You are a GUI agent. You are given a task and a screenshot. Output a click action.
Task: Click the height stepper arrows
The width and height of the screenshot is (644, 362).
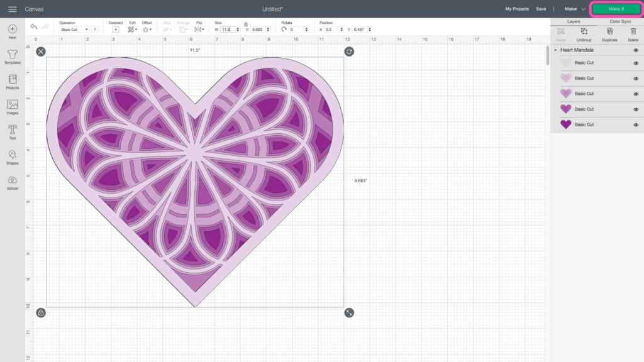tap(268, 30)
